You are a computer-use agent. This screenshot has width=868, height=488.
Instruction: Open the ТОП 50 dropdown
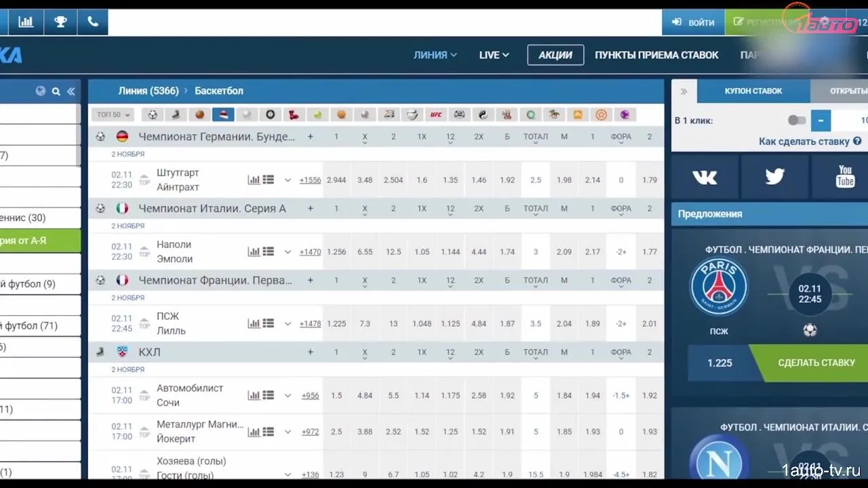point(113,115)
